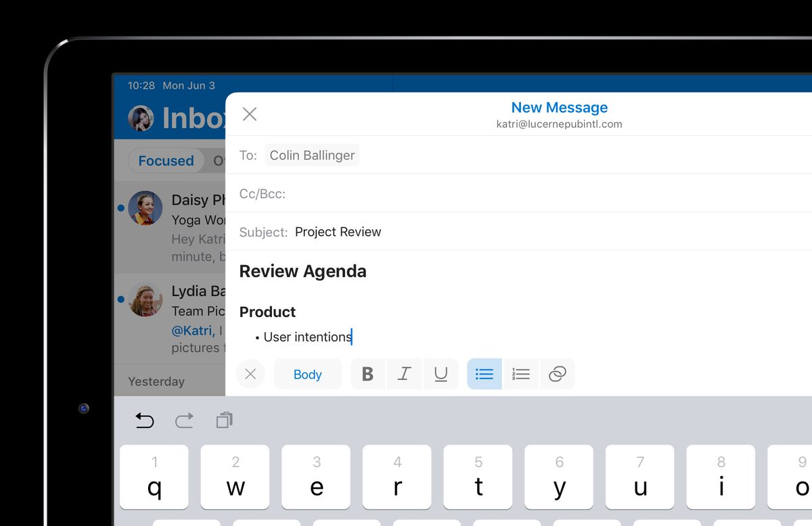Select the Focused inbox tab
The width and height of the screenshot is (812, 526).
pos(166,161)
